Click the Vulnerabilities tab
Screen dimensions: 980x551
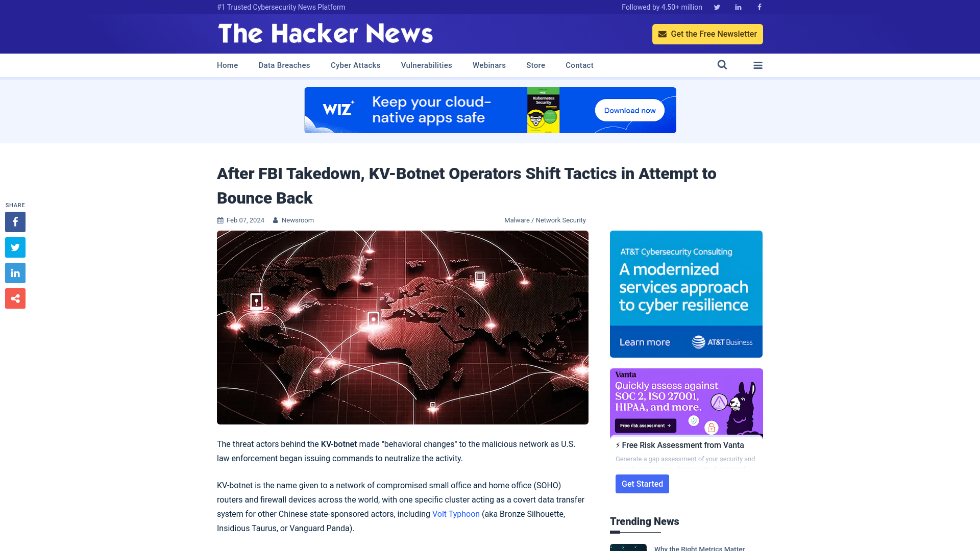pos(426,65)
